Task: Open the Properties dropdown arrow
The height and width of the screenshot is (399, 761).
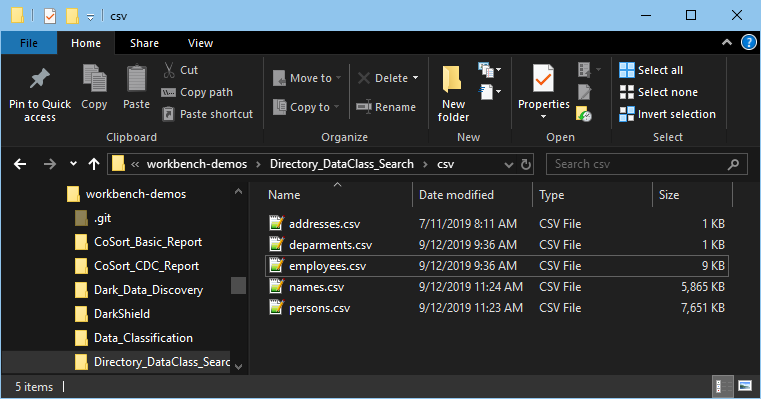Action: (543, 116)
